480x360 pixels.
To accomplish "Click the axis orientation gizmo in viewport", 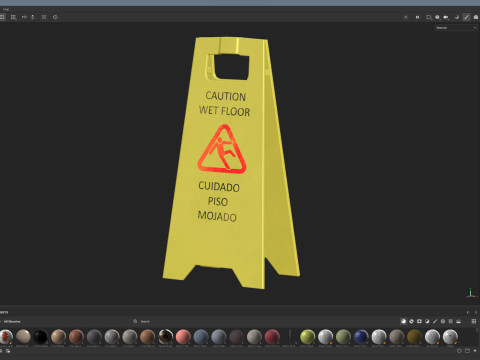I will point(471,293).
